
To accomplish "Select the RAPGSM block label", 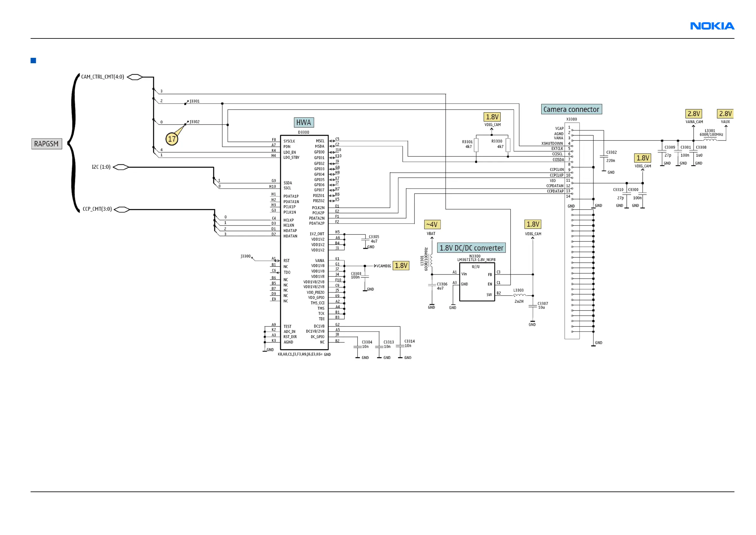I will 46,144.
